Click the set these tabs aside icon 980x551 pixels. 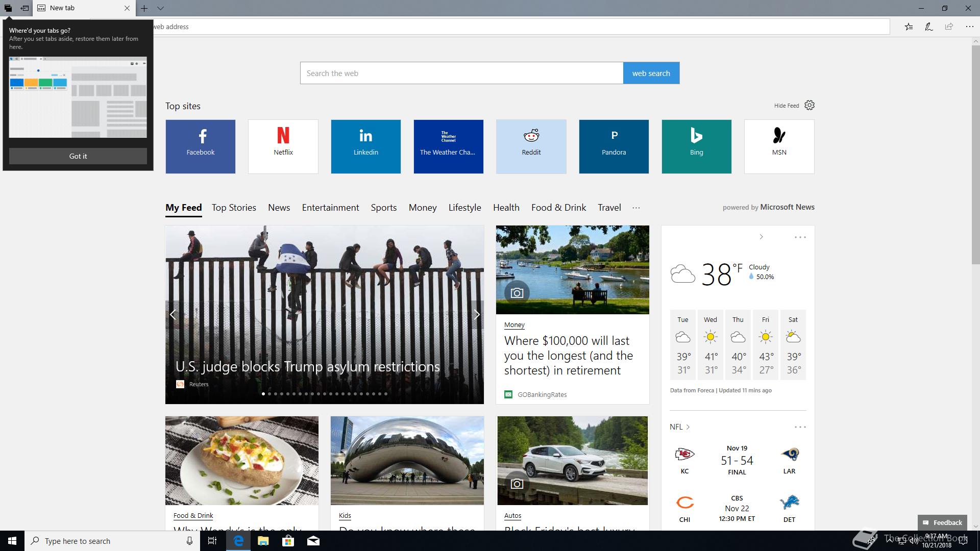(x=24, y=8)
